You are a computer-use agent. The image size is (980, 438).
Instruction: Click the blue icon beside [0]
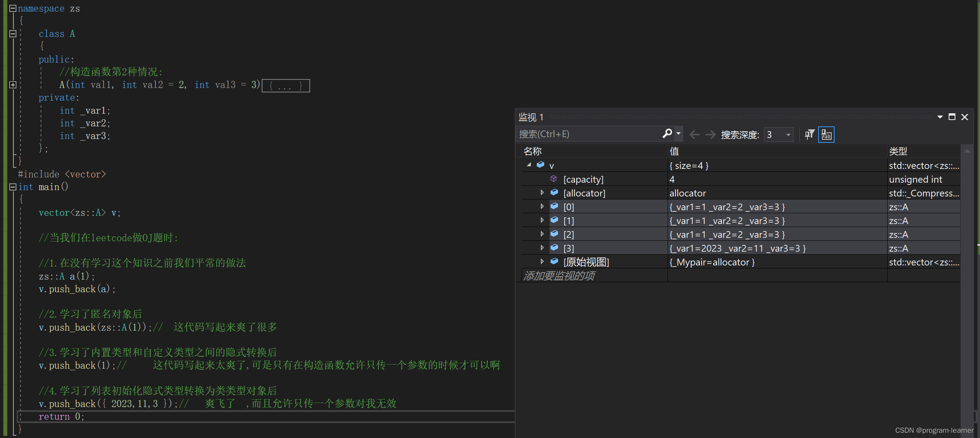pos(554,206)
